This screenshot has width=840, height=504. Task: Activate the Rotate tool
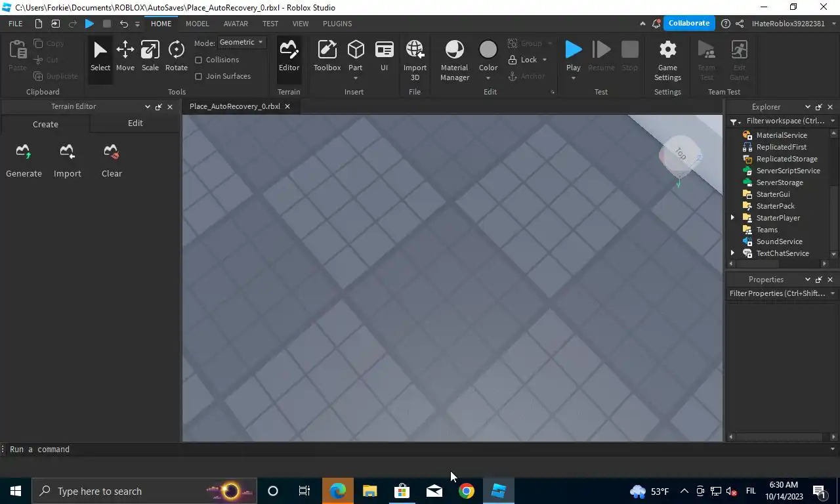pyautogui.click(x=176, y=57)
